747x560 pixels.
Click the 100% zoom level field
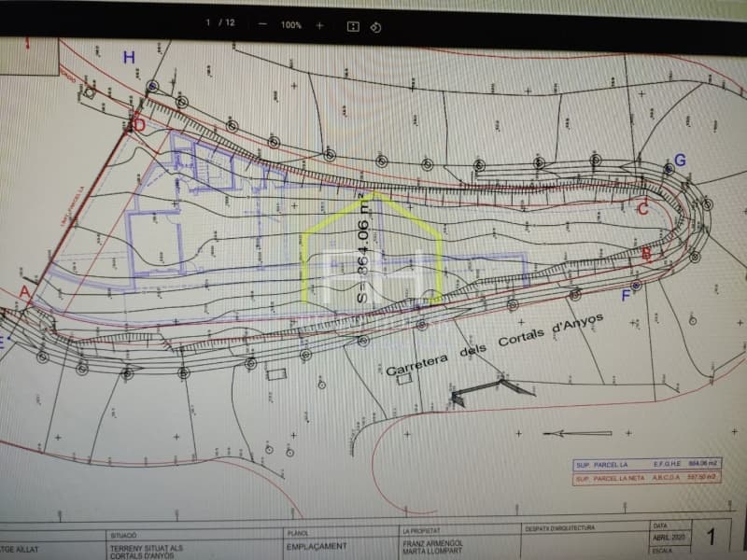[290, 25]
